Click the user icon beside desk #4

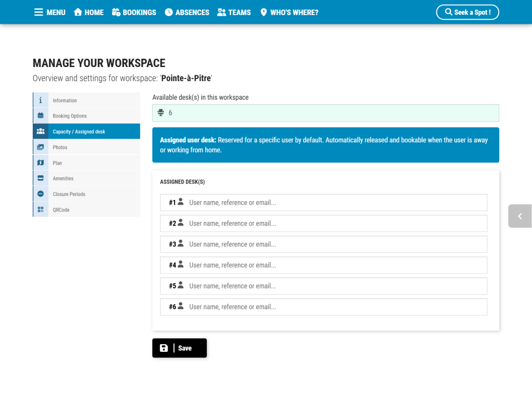181,265
